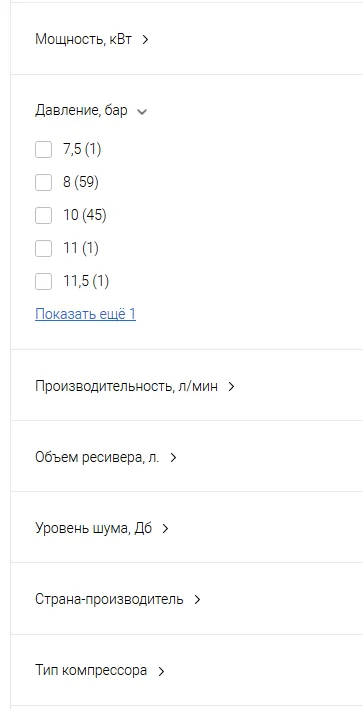This screenshot has width=363, height=710.
Task: Click the arrow icon beside Производительность, л/мин
Action: pyautogui.click(x=231, y=387)
